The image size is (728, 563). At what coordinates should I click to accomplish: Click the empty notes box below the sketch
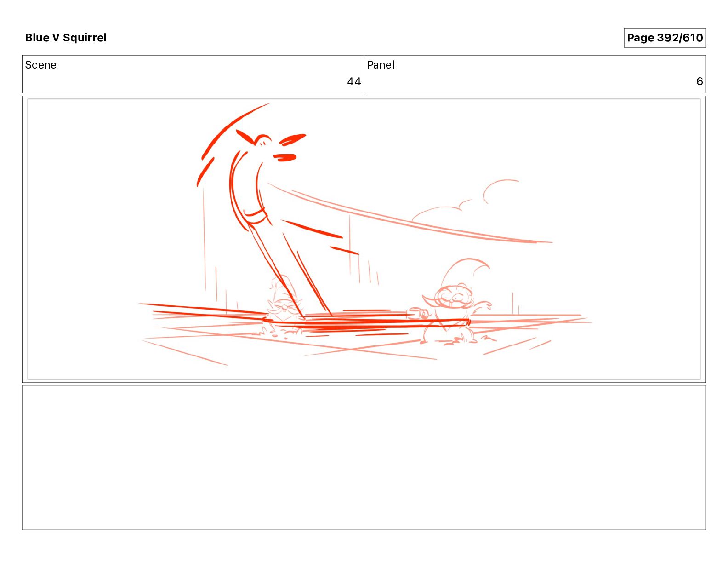pos(364,458)
